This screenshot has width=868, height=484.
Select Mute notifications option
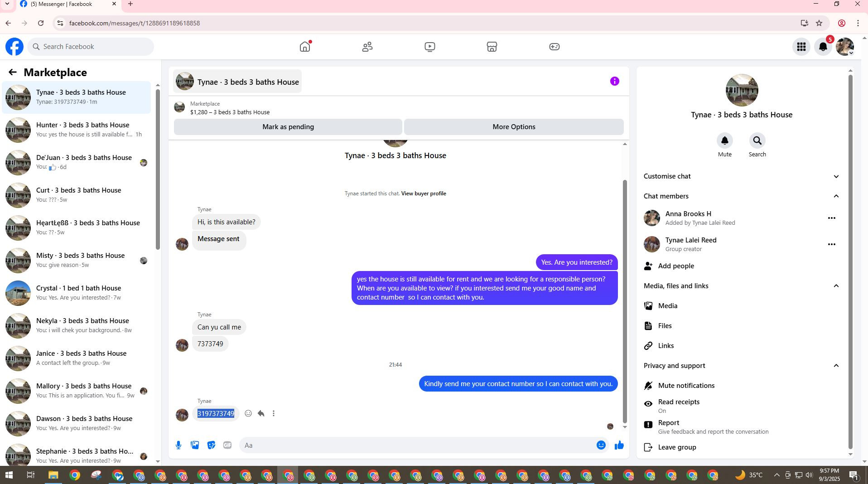(742, 386)
